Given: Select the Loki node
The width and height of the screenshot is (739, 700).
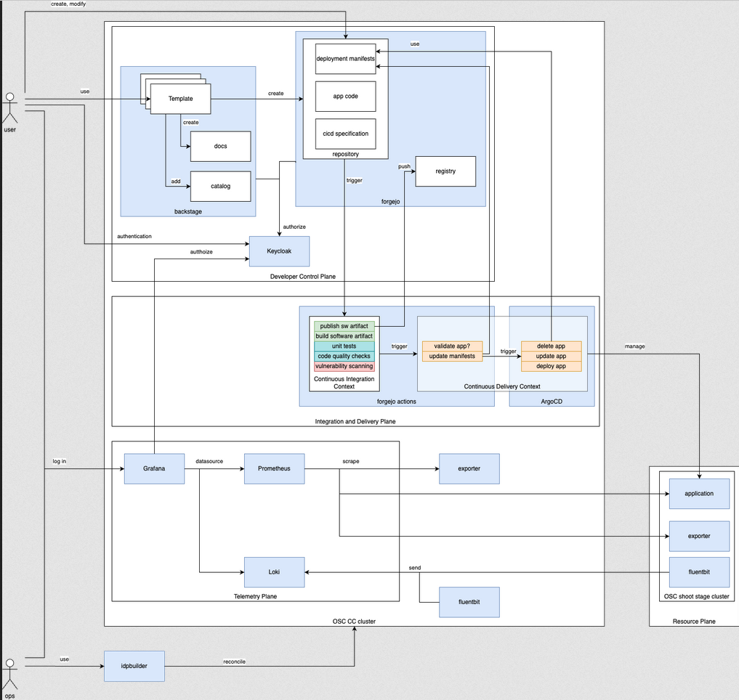Looking at the screenshot, I should coord(274,572).
